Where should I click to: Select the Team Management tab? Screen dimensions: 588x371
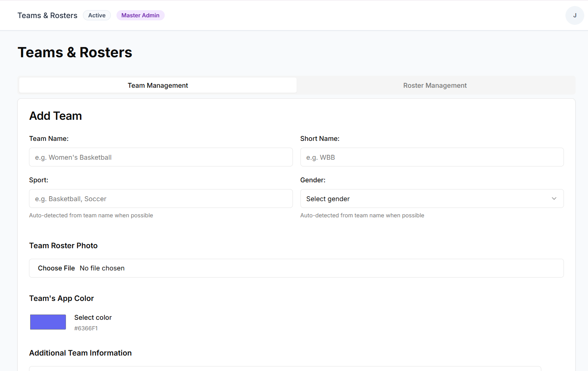[158, 85]
